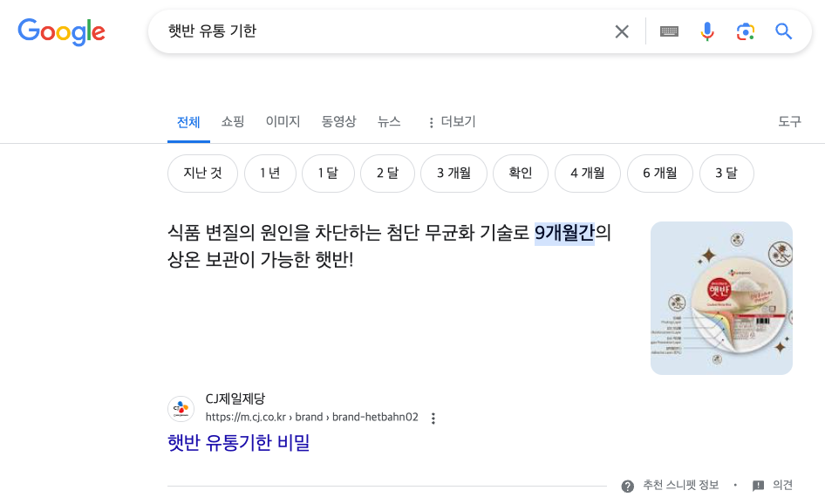
Task: Open the 도구 search tools
Action: pos(789,122)
